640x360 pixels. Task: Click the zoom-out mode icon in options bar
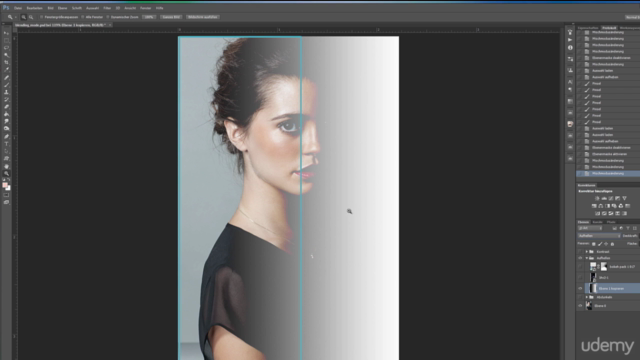coord(31,17)
